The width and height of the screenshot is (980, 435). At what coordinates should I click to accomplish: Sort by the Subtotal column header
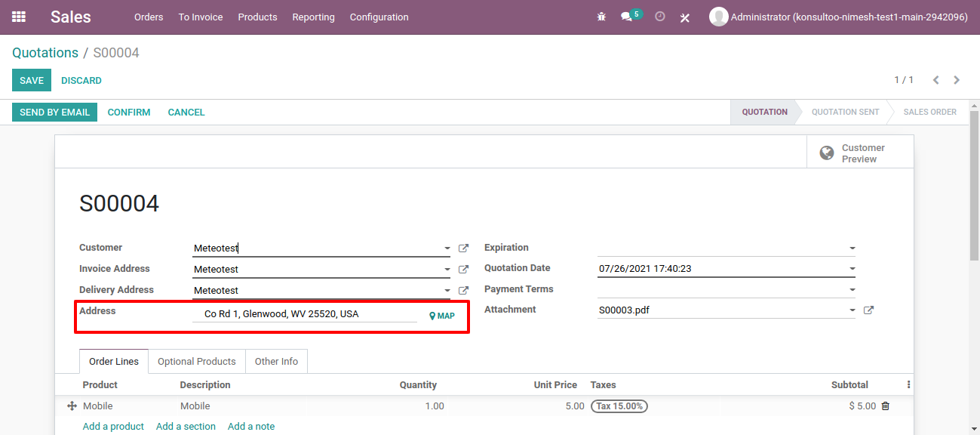tap(849, 385)
